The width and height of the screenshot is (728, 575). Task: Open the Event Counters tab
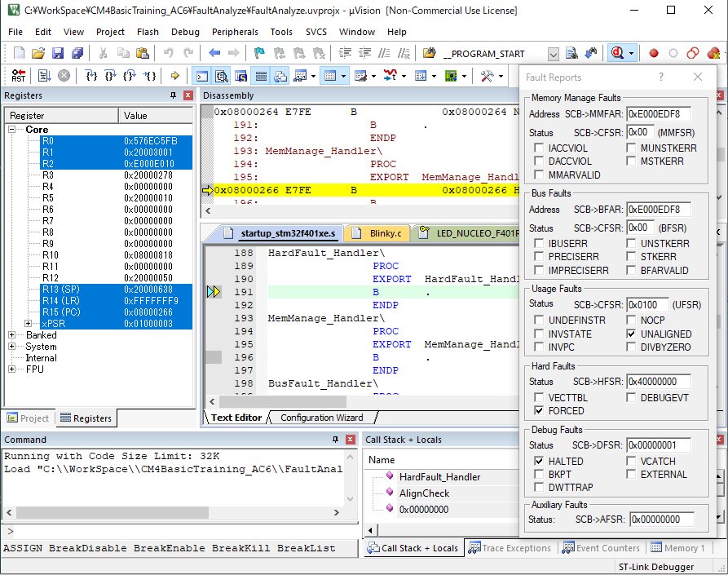601,548
